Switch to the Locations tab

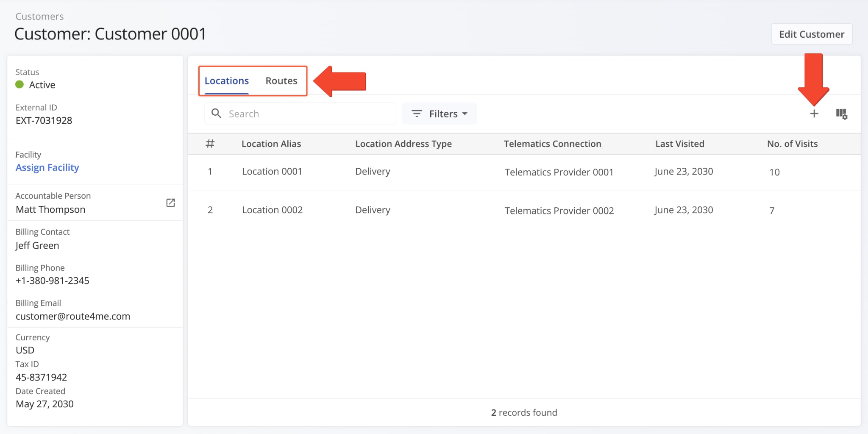pyautogui.click(x=227, y=81)
